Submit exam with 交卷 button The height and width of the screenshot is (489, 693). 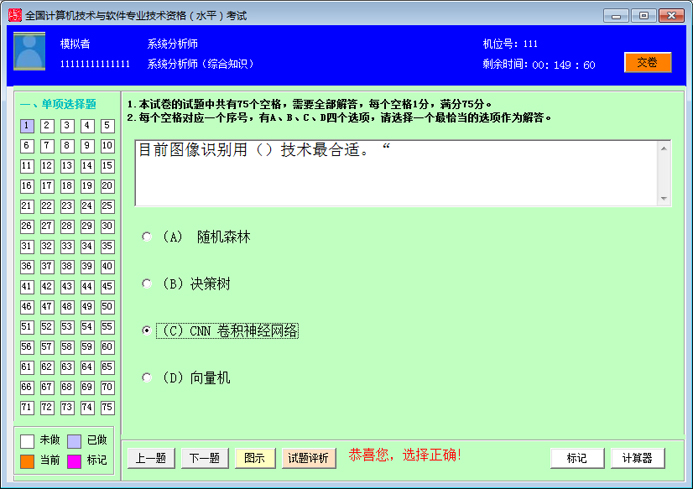(x=647, y=62)
